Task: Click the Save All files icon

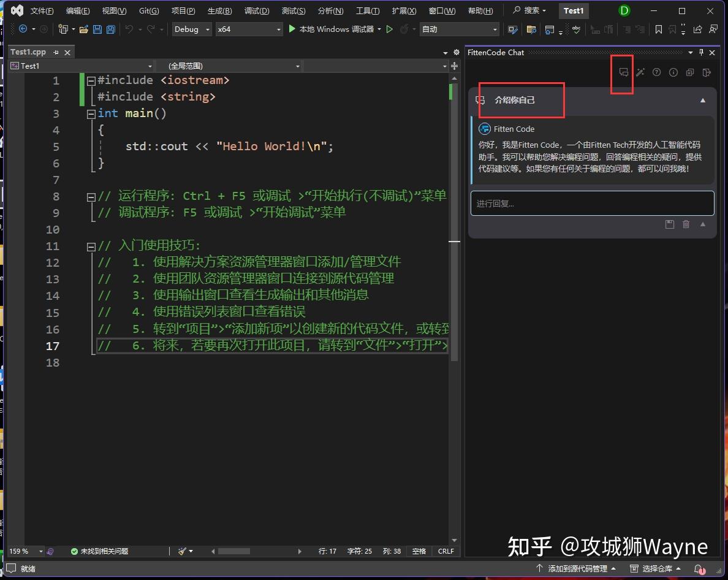Action: [110, 29]
